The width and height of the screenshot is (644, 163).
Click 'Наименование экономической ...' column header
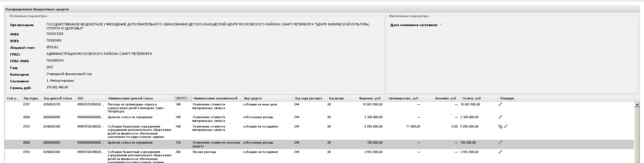(217, 98)
